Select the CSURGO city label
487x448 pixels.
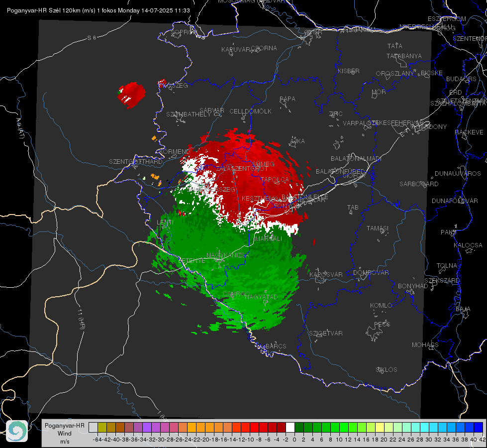[x=236, y=294]
